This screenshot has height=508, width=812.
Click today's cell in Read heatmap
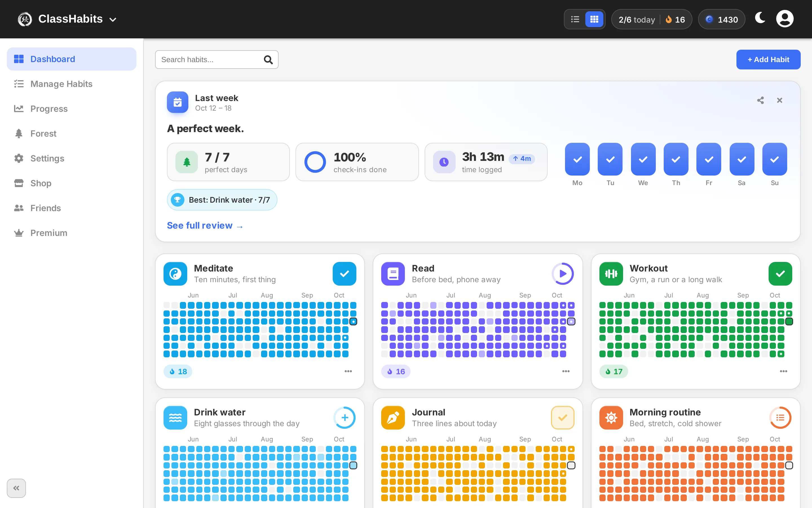571,321
